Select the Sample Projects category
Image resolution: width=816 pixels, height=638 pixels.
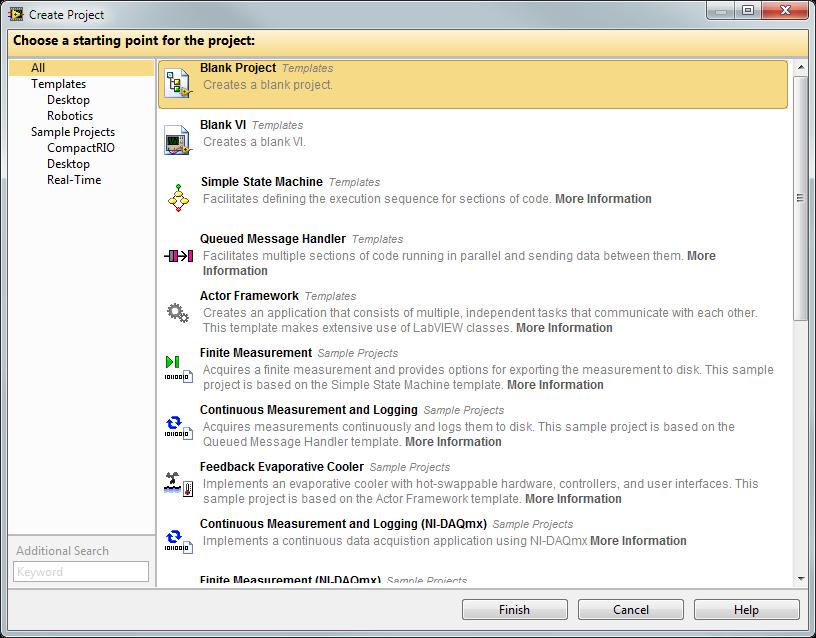[73, 132]
